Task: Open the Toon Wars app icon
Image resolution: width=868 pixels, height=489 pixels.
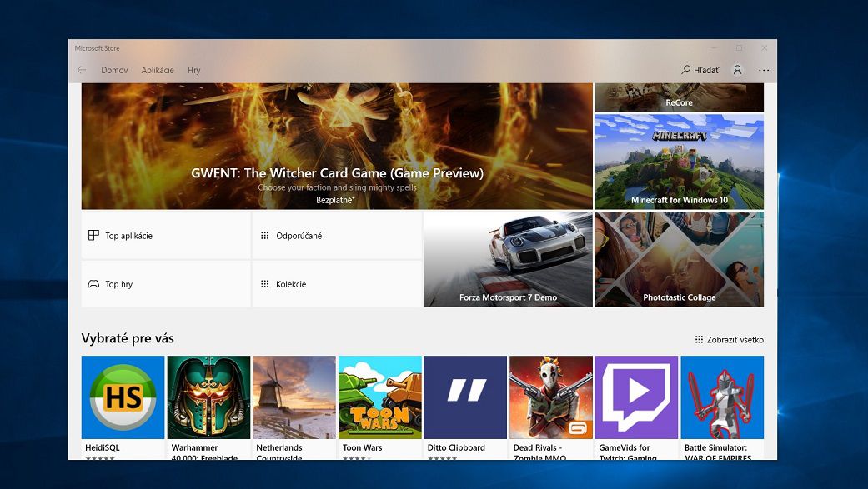Action: (379, 397)
